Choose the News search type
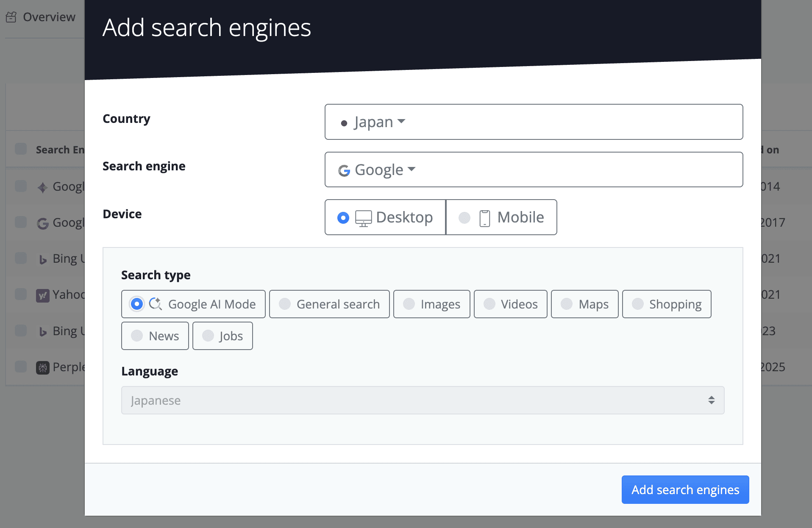Image resolution: width=812 pixels, height=528 pixels. point(155,336)
